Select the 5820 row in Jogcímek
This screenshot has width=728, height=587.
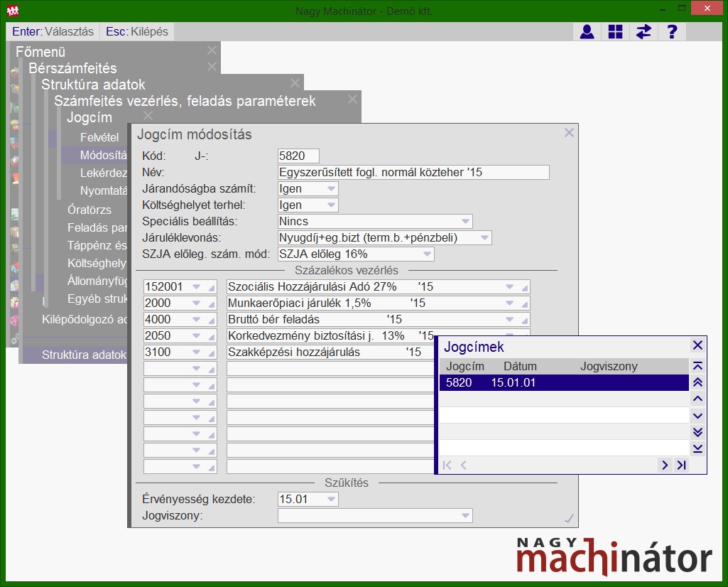pyautogui.click(x=563, y=383)
